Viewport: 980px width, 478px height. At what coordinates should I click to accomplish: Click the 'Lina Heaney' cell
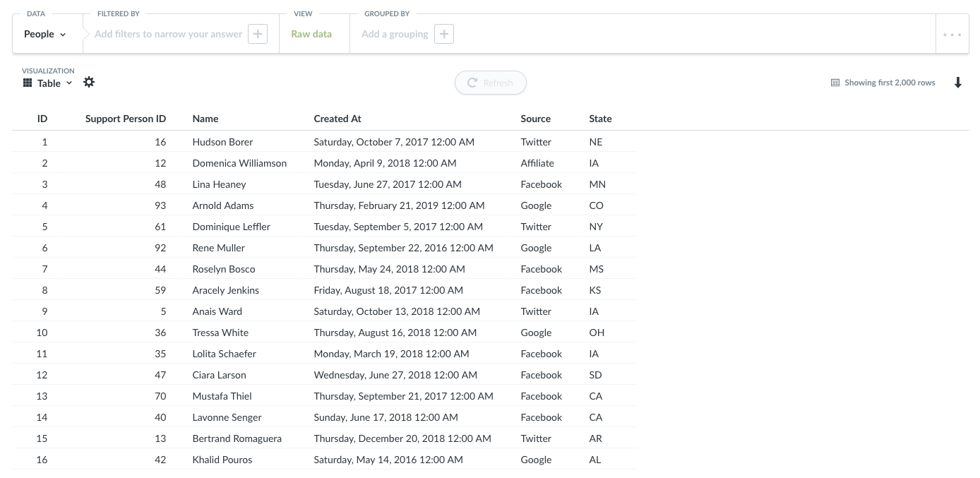[x=219, y=184]
